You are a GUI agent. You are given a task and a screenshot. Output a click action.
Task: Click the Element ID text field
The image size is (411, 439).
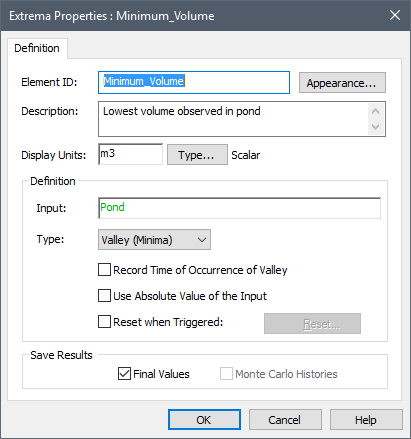(194, 82)
